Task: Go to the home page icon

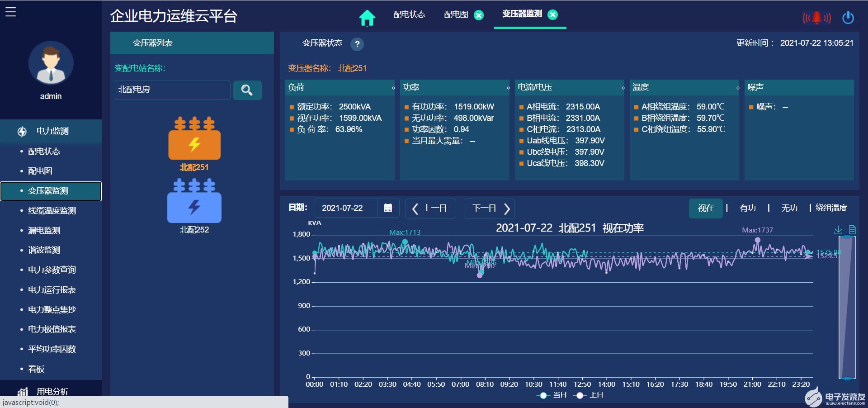Action: (x=367, y=18)
